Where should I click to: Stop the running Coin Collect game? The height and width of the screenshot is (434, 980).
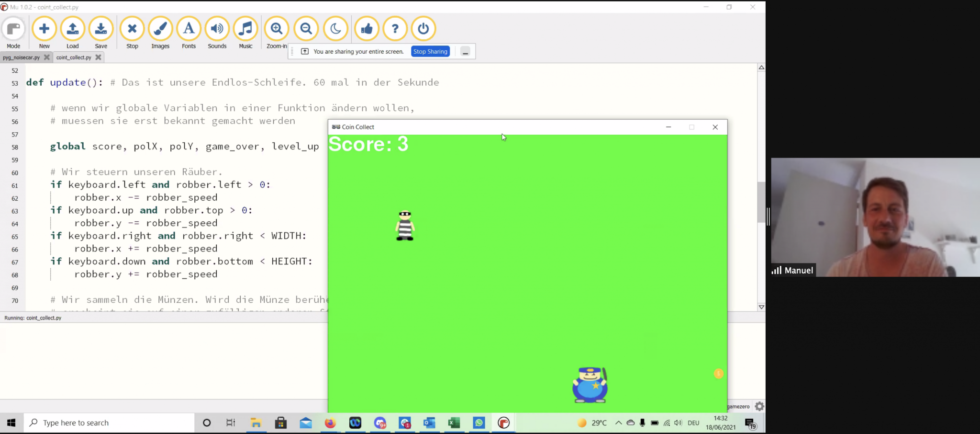pyautogui.click(x=132, y=29)
